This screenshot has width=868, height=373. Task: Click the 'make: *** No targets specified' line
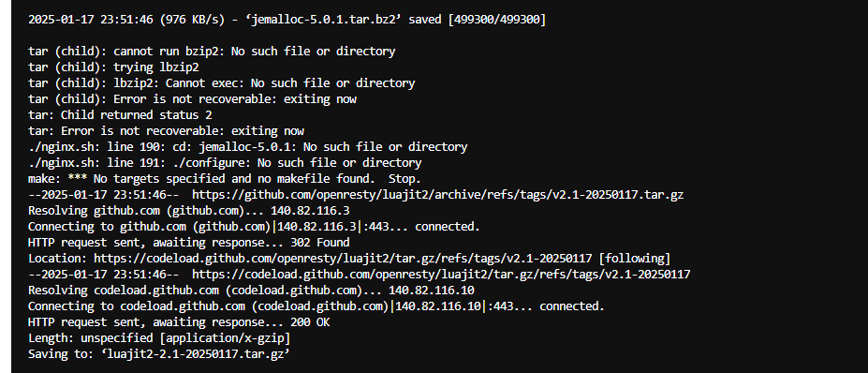pyautogui.click(x=225, y=179)
